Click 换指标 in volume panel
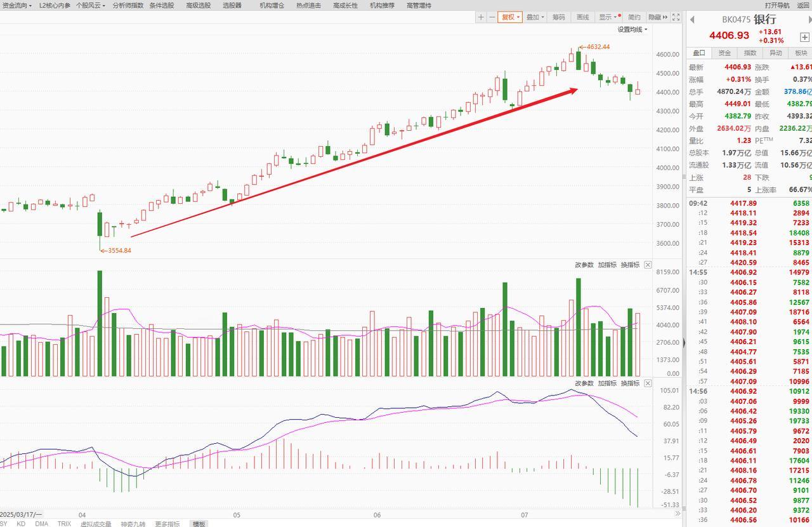This screenshot has width=812, height=527. pos(630,265)
